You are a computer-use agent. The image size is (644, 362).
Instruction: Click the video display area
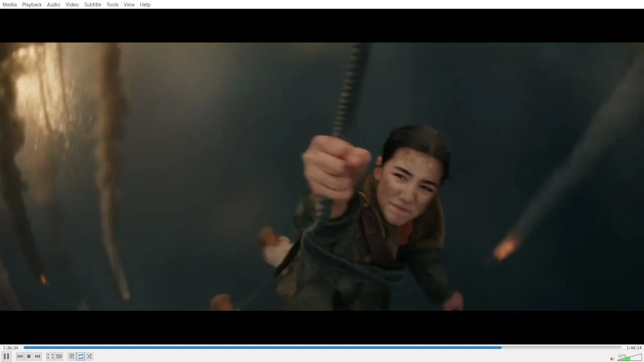pos(322,176)
